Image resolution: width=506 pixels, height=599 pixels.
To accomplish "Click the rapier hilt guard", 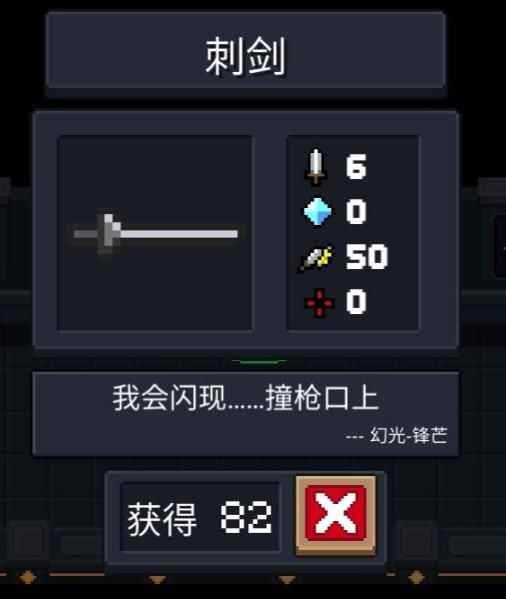I will coord(109,234).
